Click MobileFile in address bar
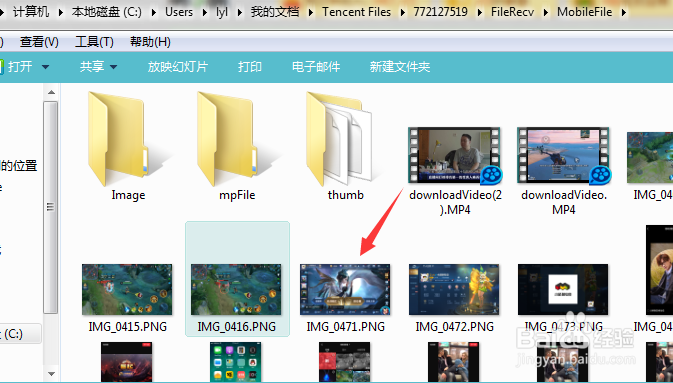 [x=585, y=12]
